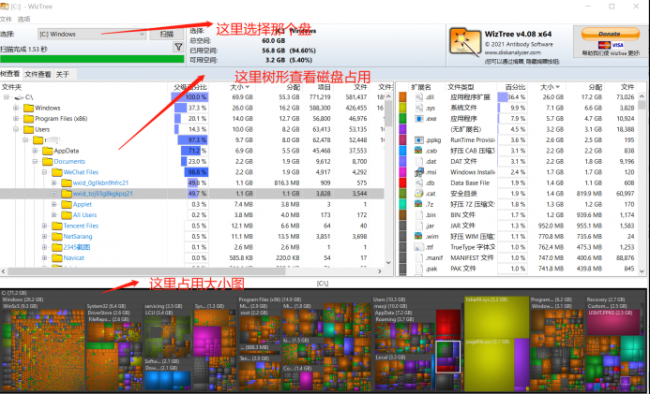Image resolution: width=650 pixels, height=394 pixels.
Task: Switch to the 文件查看 tab
Action: [38, 74]
